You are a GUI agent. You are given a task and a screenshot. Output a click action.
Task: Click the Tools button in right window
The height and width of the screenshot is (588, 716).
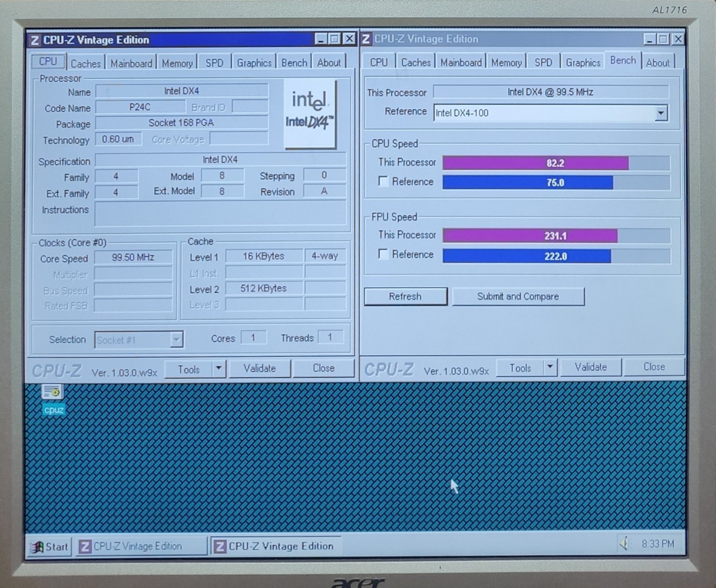[520, 367]
